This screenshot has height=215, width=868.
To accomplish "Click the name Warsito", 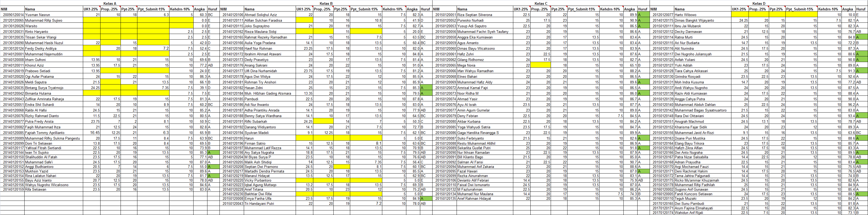I will [53, 26].
